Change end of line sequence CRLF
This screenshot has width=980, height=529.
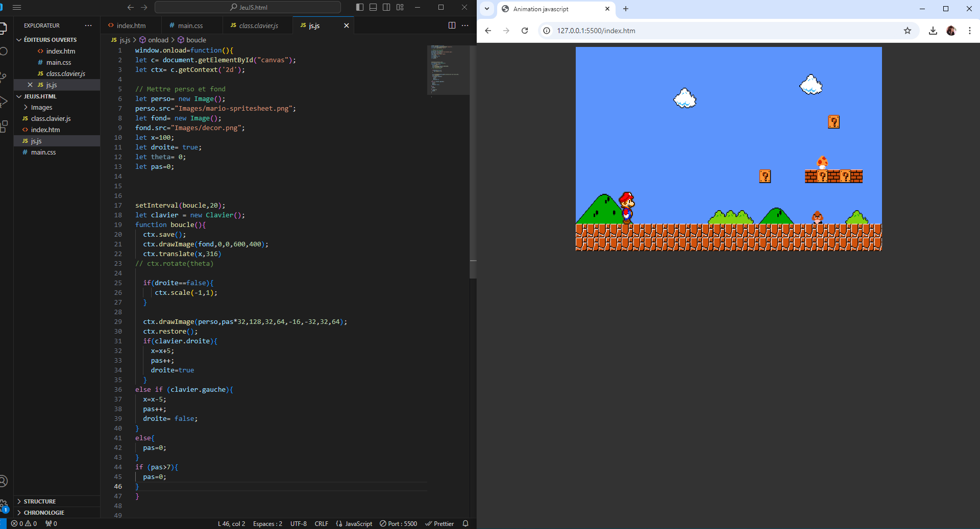pyautogui.click(x=322, y=523)
